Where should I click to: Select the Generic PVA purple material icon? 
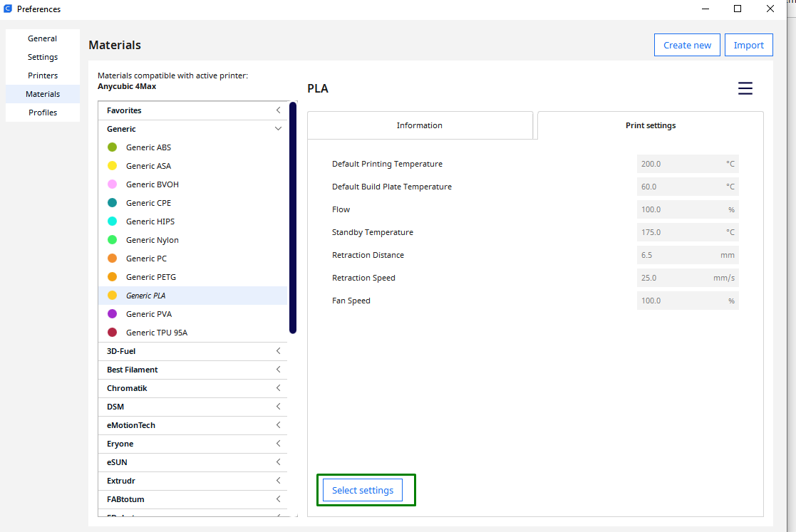(112, 314)
